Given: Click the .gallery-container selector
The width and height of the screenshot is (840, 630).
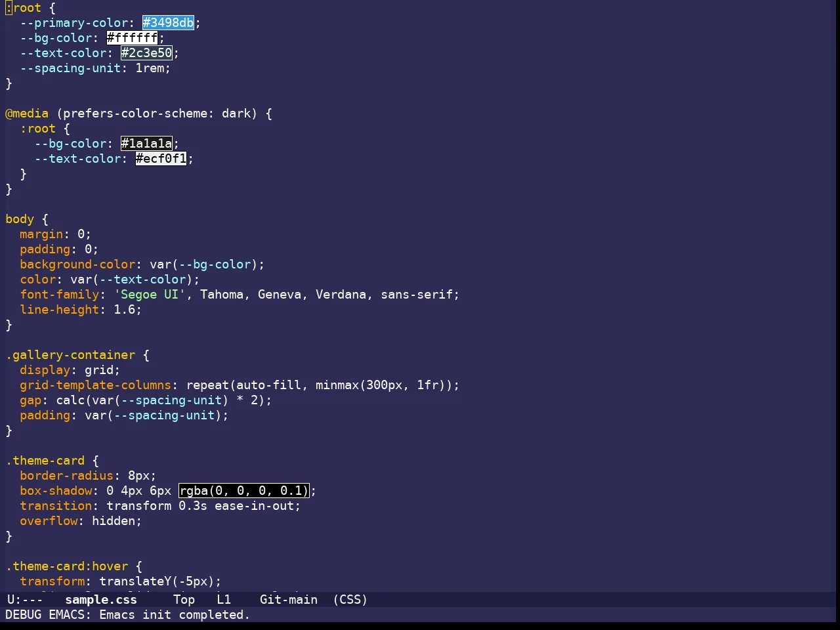Looking at the screenshot, I should (70, 355).
